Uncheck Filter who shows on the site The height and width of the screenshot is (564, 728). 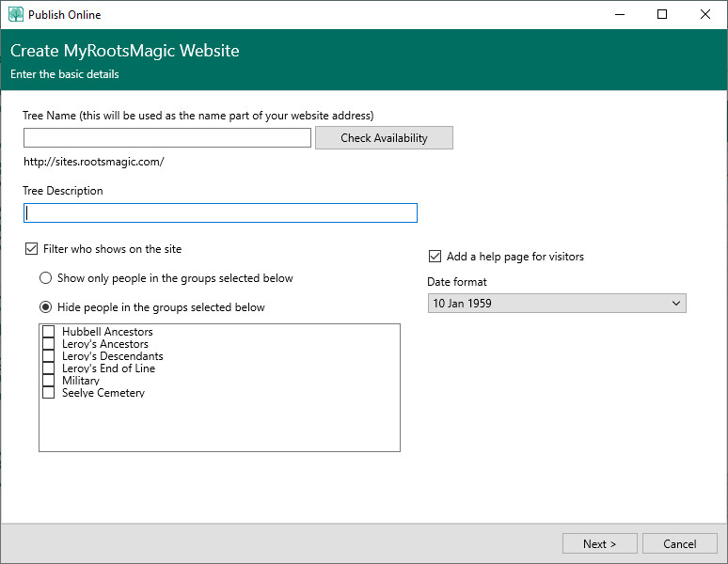point(31,249)
